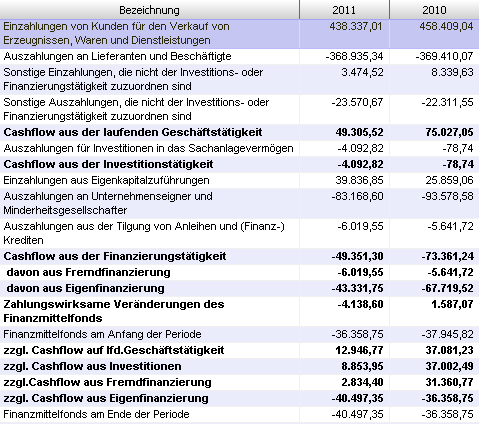Click the 39.836,85 cell
The height and width of the screenshot is (424, 479).
pyautogui.click(x=345, y=180)
